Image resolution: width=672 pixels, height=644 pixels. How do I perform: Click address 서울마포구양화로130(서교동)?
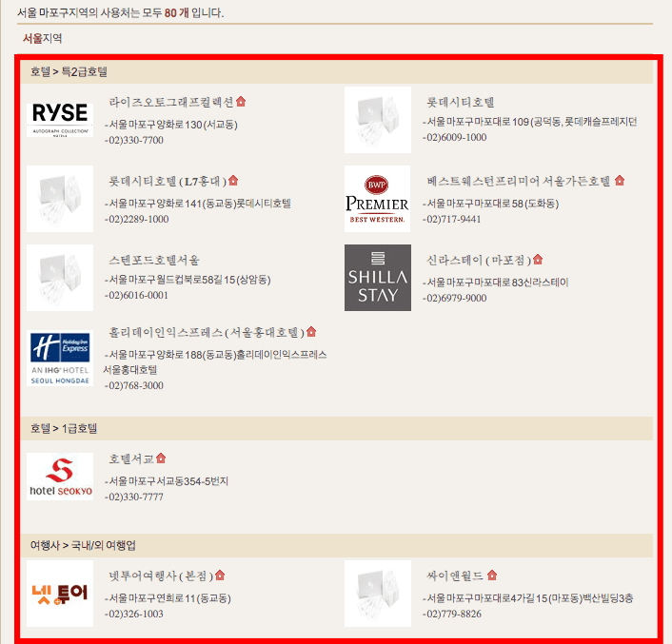pos(171,125)
